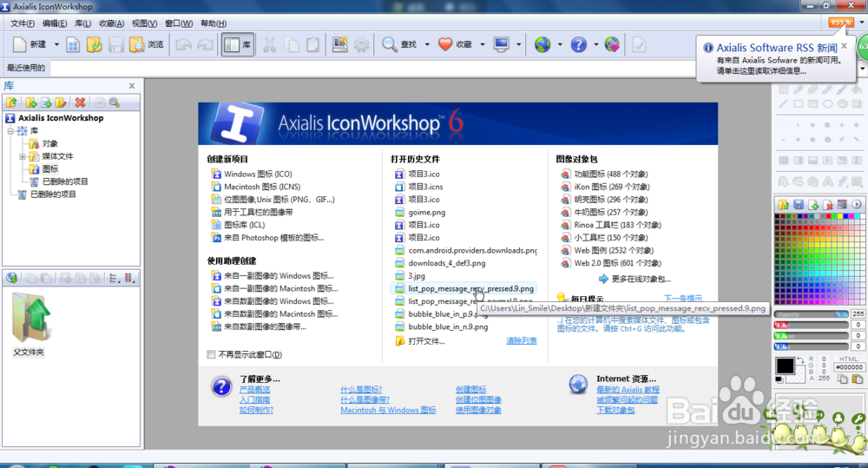Open the Search (查找) dropdown arrow

(427, 44)
